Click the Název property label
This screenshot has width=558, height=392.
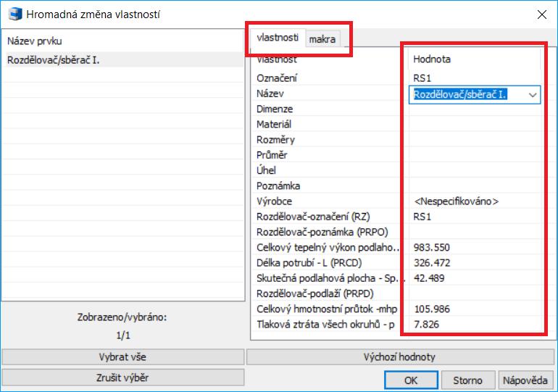[270, 93]
